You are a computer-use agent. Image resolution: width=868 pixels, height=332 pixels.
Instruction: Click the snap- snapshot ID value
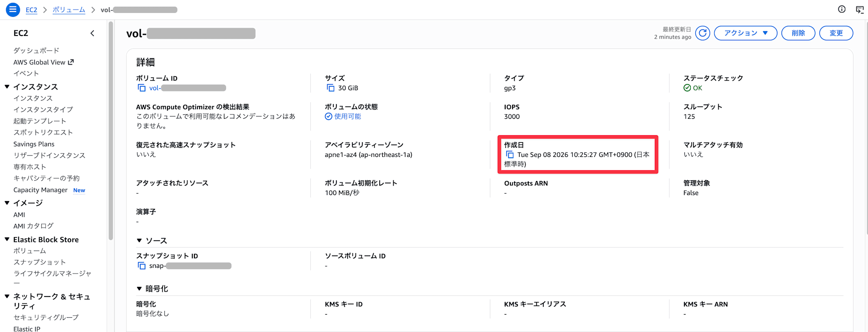pyautogui.click(x=190, y=266)
